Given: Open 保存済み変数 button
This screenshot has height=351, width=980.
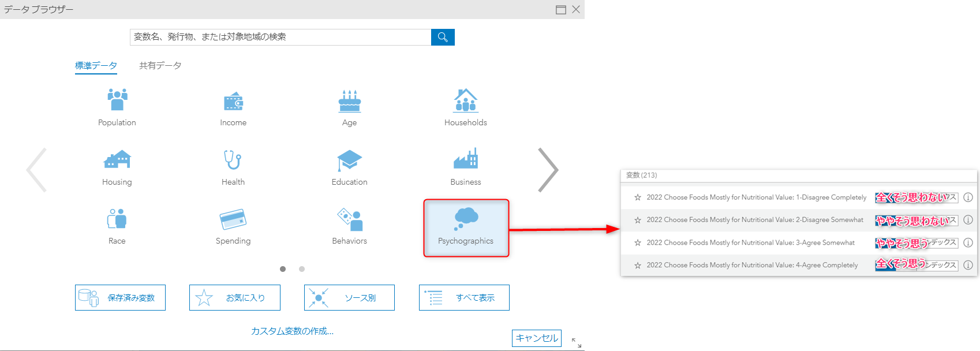Looking at the screenshot, I should pos(120,297).
